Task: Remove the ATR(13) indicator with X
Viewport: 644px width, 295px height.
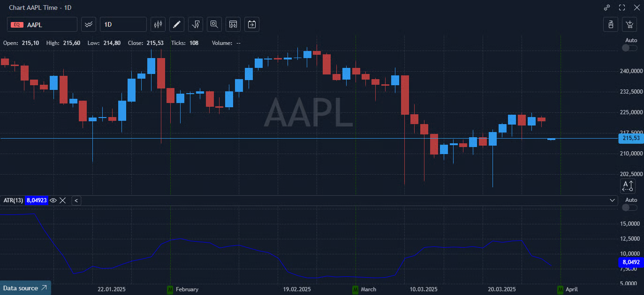Action: pyautogui.click(x=63, y=200)
